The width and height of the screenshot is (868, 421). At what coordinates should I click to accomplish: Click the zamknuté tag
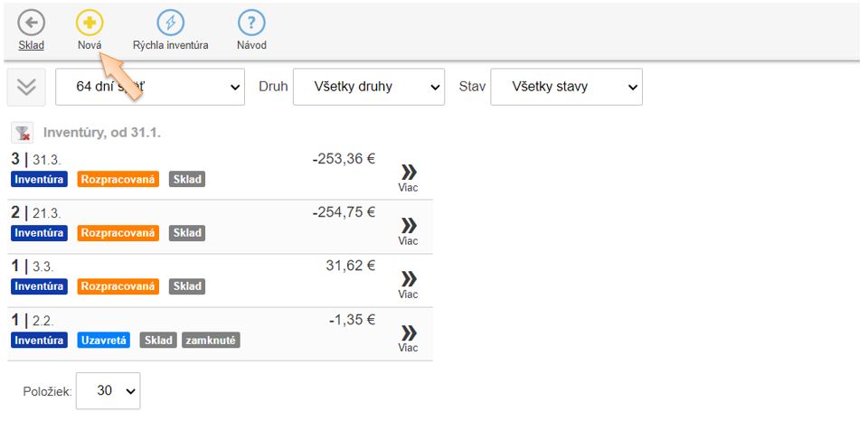211,341
